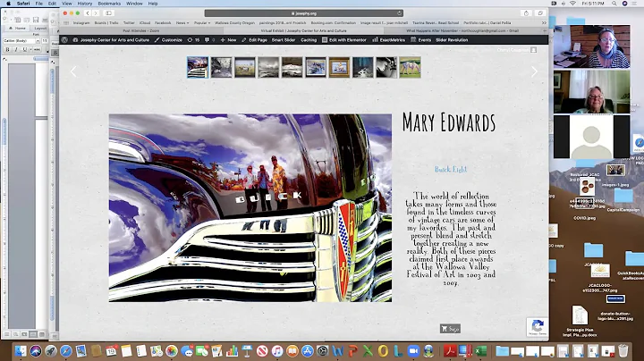The height and width of the screenshot is (361, 644).
Task: Click Edit with Elementor
Action: click(x=344, y=40)
